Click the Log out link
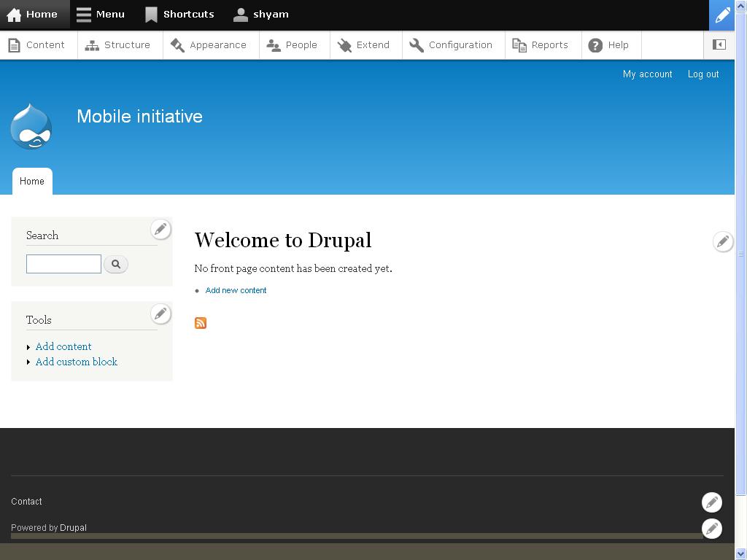The height and width of the screenshot is (560, 747). [x=703, y=74]
